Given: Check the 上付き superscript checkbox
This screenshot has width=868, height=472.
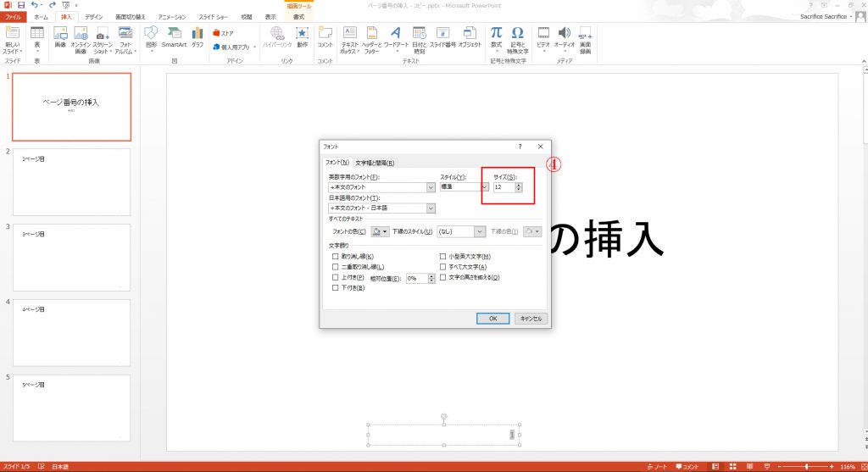Looking at the screenshot, I should [336, 277].
